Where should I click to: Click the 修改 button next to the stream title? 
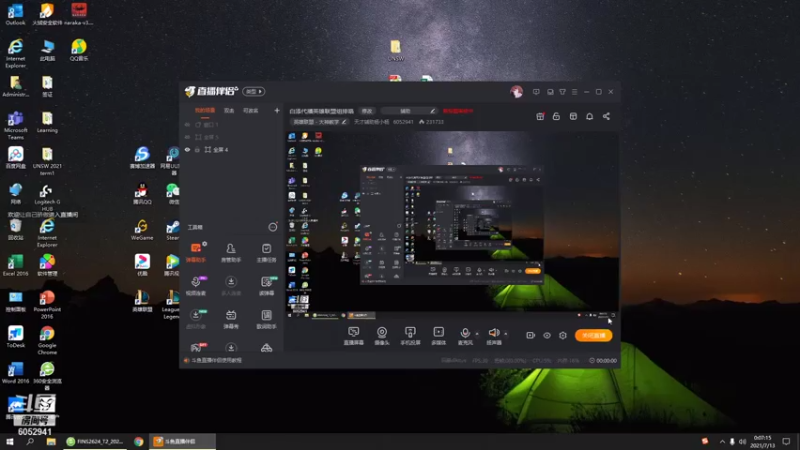point(367,111)
